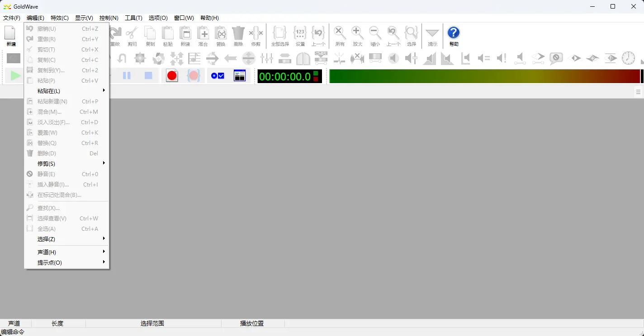Screen dimensions: 644x336
Task: Expand the 声道(H) submenu
Action: (66, 252)
